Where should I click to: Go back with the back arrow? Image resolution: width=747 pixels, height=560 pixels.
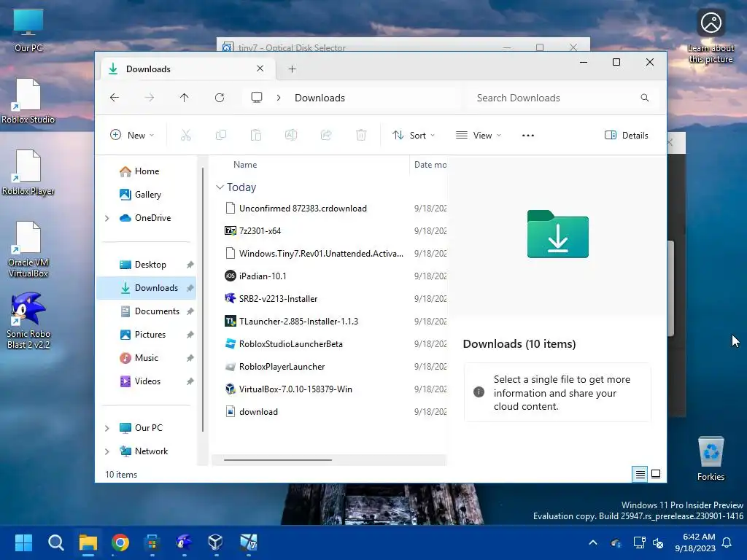[x=115, y=98]
